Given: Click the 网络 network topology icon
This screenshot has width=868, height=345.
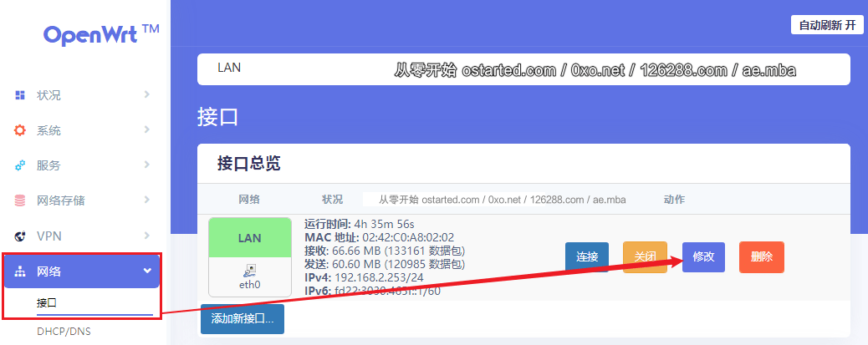Looking at the screenshot, I should point(20,271).
